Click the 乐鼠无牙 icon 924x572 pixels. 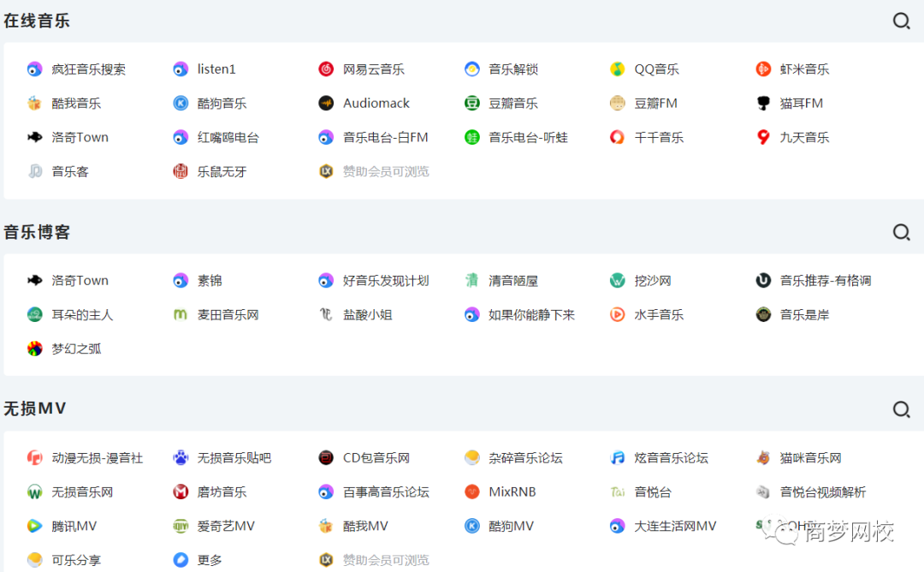pos(181,171)
